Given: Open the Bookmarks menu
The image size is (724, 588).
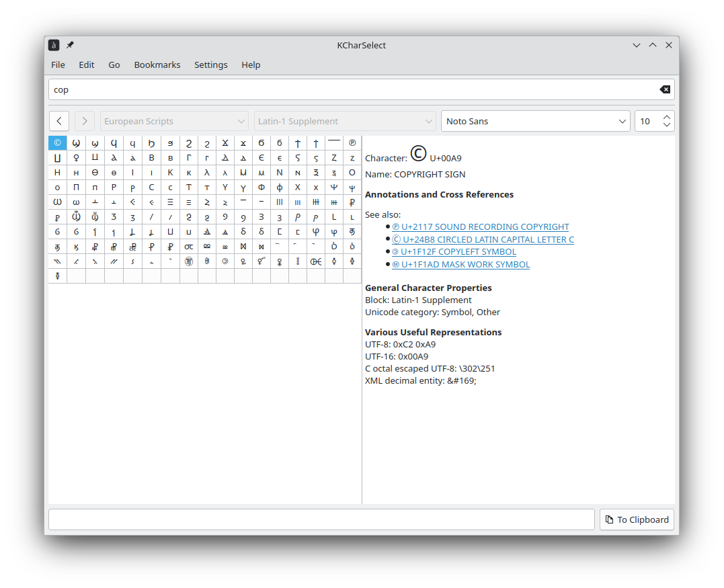Looking at the screenshot, I should pos(157,65).
